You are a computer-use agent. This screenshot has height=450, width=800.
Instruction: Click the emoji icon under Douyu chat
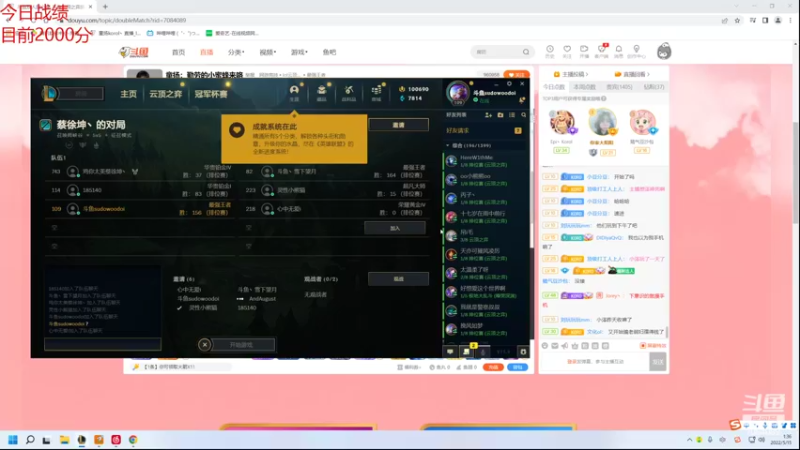[545, 346]
